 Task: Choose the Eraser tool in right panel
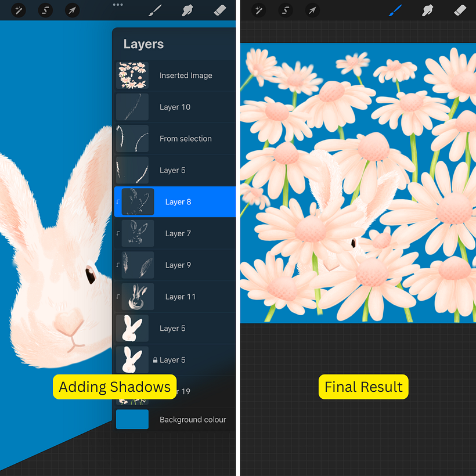pos(460,10)
